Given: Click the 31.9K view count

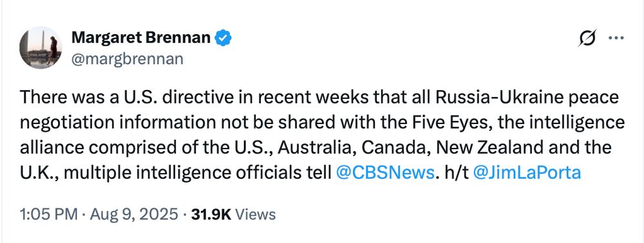Looking at the screenshot, I should (211, 214).
